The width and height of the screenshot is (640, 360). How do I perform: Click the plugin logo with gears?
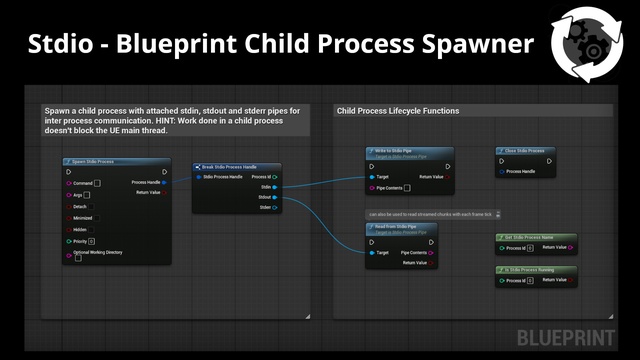coord(587,44)
